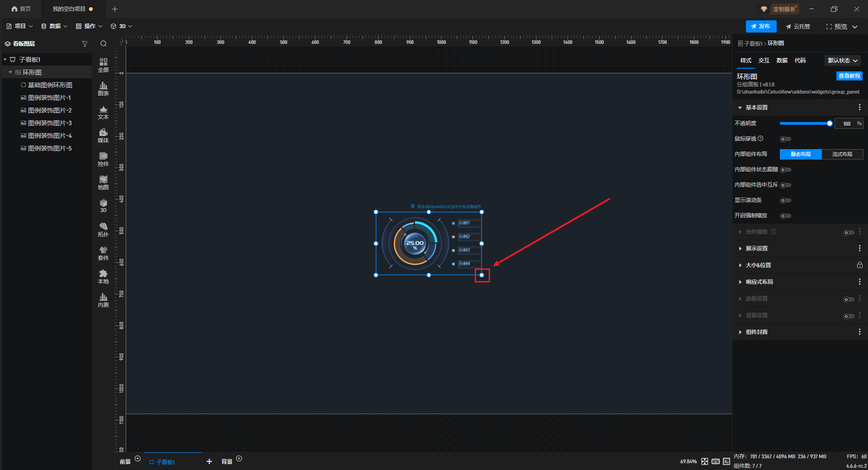This screenshot has height=470, width=868.
Task: Click the fit-to-screen icon in status bar
Action: [x=705, y=461]
